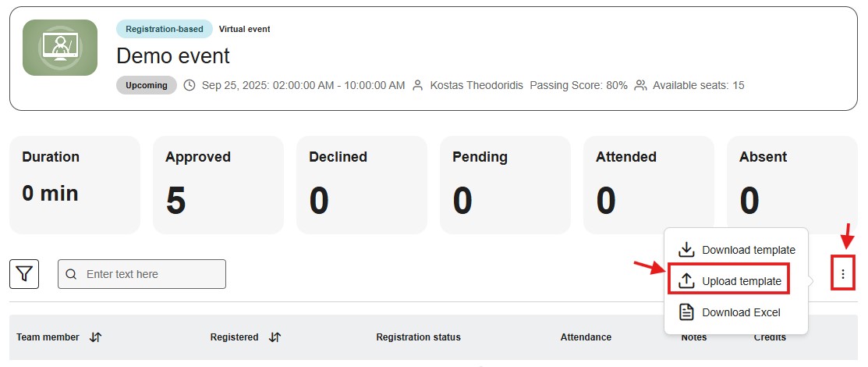Click the Upload template arrow icon

[686, 281]
